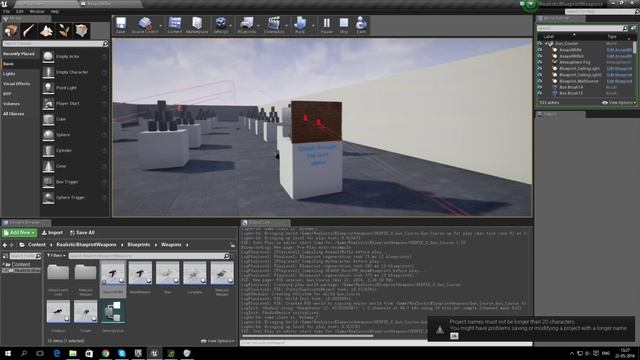Collapse the Gun_Course tree in World Outliner
The image size is (640, 360).
[546, 44]
